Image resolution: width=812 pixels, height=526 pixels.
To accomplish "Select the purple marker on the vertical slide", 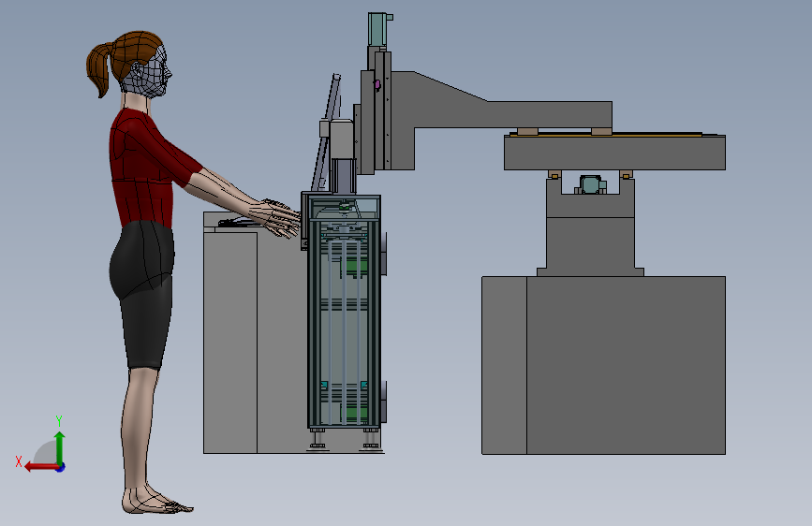I will pyautogui.click(x=377, y=84).
